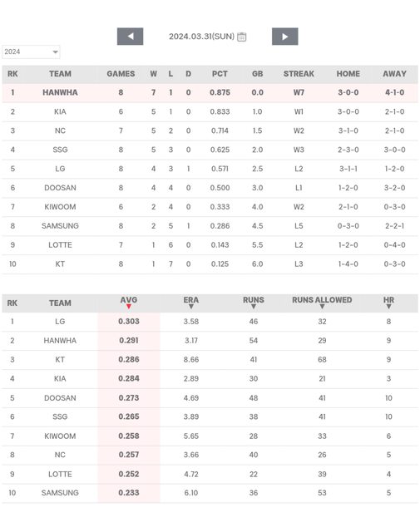Viewport: 420px width, 532px height.
Task: Sort by RUNS ALLOWED arrow
Action: (322, 307)
